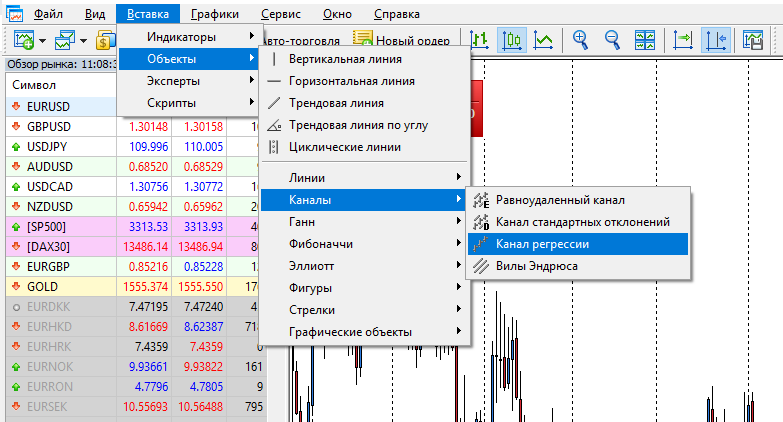
Task: Open the Окно menu
Action: pyautogui.click(x=337, y=14)
